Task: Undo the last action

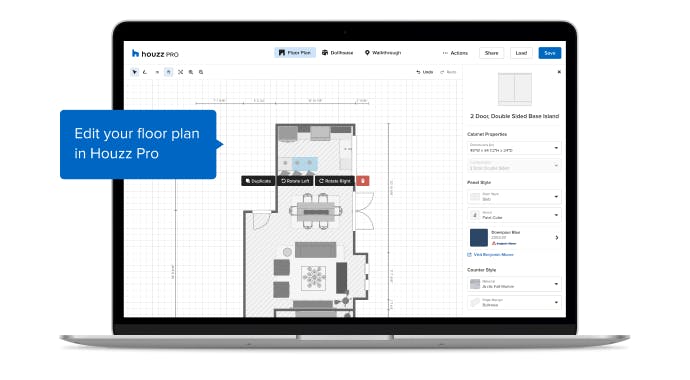Action: point(425,72)
